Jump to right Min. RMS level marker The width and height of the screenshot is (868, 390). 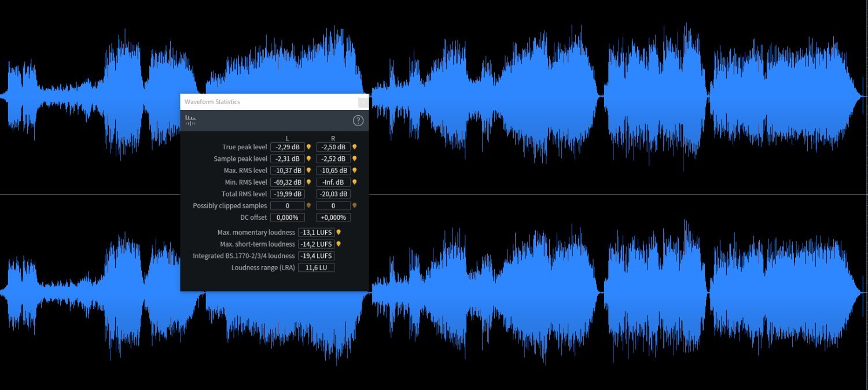(355, 182)
